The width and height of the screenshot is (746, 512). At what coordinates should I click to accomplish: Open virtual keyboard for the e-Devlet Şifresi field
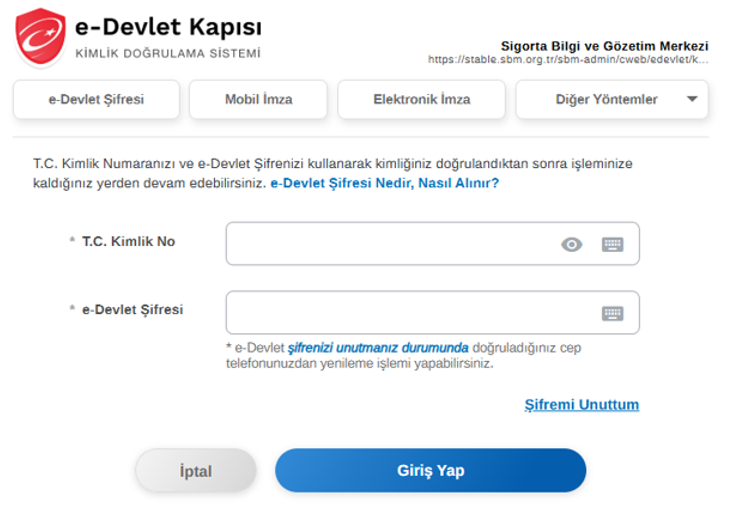point(612,313)
